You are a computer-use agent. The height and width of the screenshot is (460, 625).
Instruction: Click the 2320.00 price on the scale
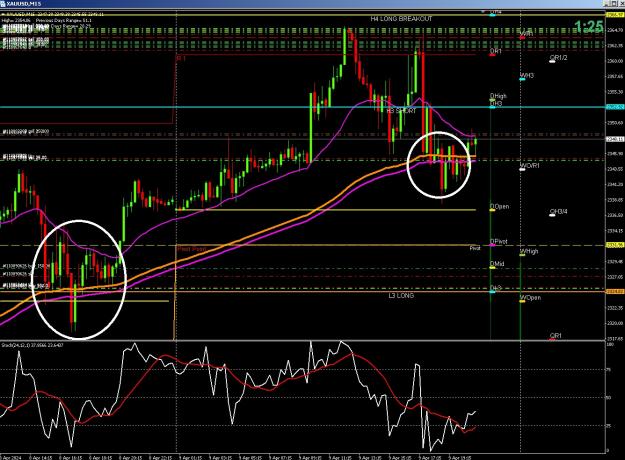[615, 323]
